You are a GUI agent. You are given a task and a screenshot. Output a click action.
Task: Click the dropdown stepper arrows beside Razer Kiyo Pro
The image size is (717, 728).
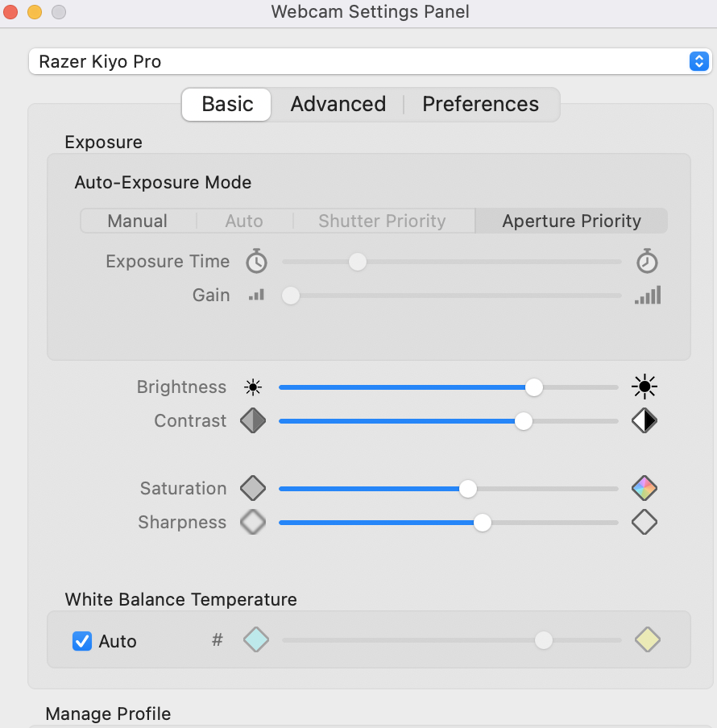pyautogui.click(x=698, y=61)
